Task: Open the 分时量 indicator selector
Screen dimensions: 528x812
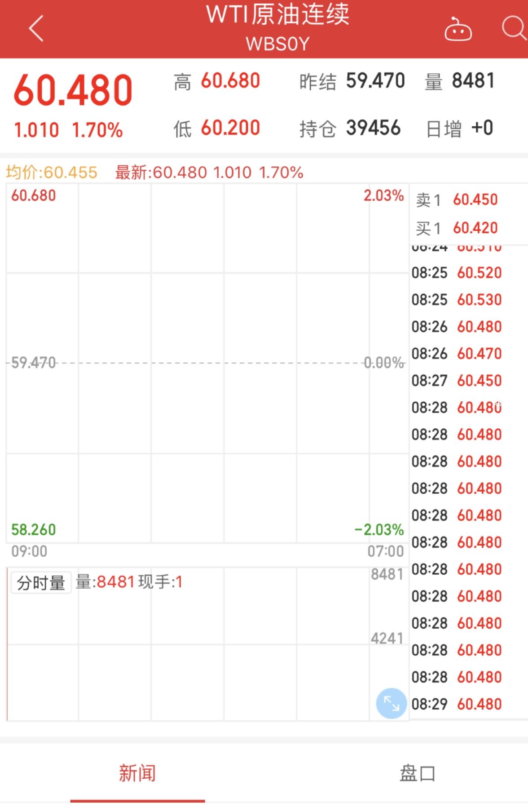Action: tap(41, 583)
